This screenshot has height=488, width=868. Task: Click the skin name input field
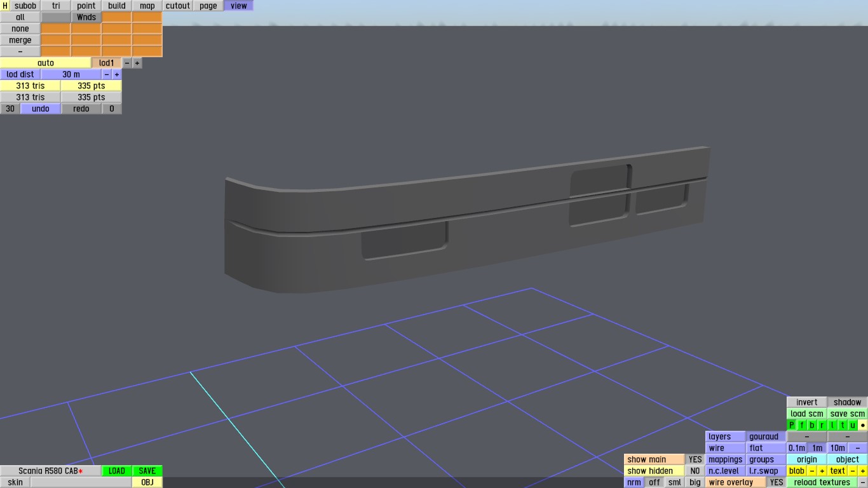pyautogui.click(x=81, y=482)
